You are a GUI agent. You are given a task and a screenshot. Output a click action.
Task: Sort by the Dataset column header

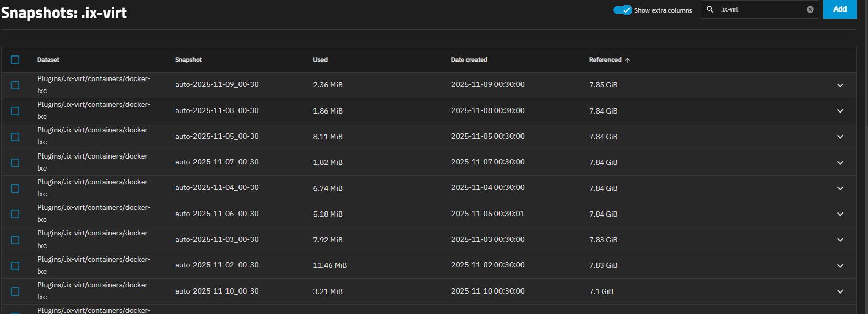48,60
